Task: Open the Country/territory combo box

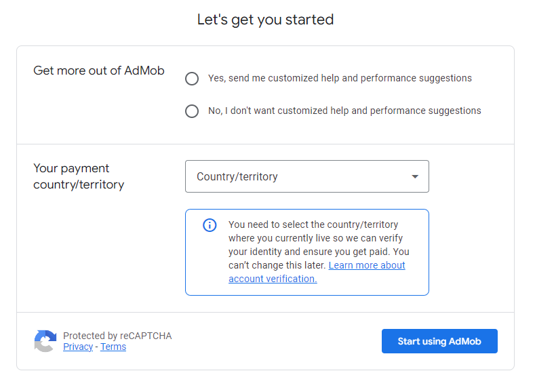Action: (x=306, y=176)
